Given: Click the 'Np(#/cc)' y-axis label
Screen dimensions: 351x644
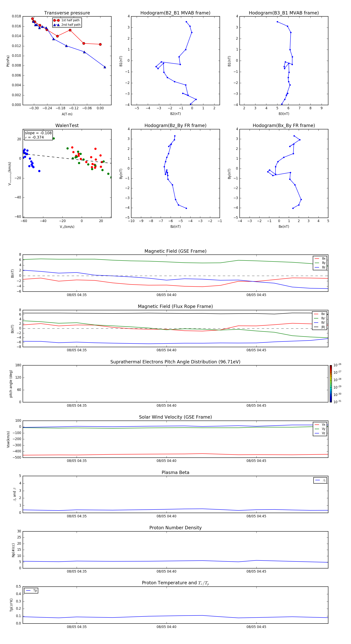Looking at the screenshot, I should pos(13,550).
